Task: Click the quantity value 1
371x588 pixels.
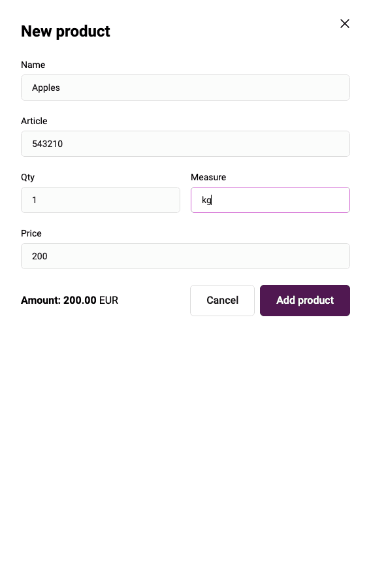Action: [35, 201]
